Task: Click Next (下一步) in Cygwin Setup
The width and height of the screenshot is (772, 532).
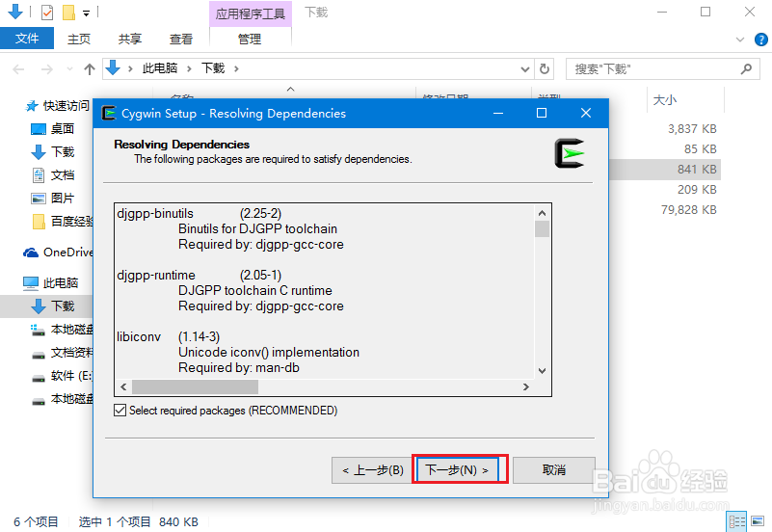Action: pyautogui.click(x=457, y=470)
